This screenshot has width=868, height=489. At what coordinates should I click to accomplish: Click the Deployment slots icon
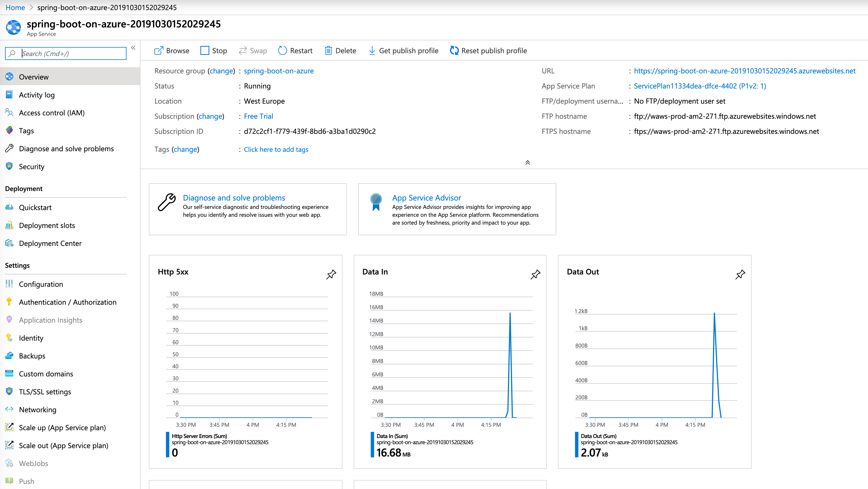pos(10,225)
